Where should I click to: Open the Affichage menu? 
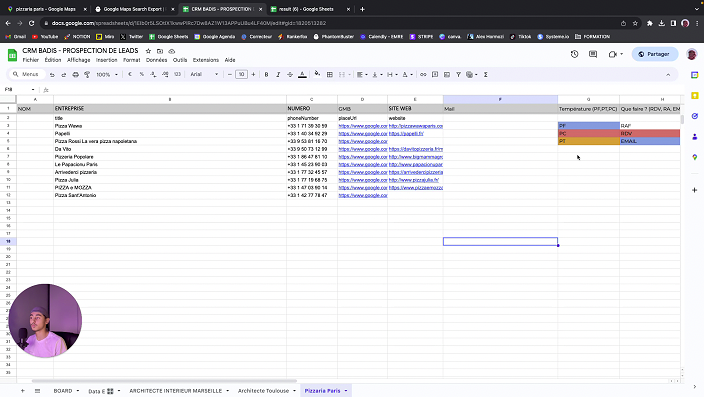click(79, 60)
